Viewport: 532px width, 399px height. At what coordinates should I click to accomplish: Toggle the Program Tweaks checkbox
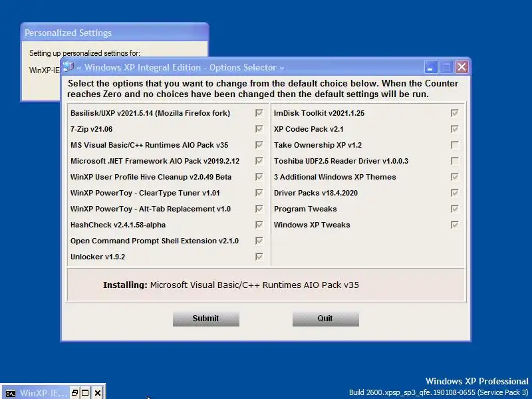click(x=455, y=209)
